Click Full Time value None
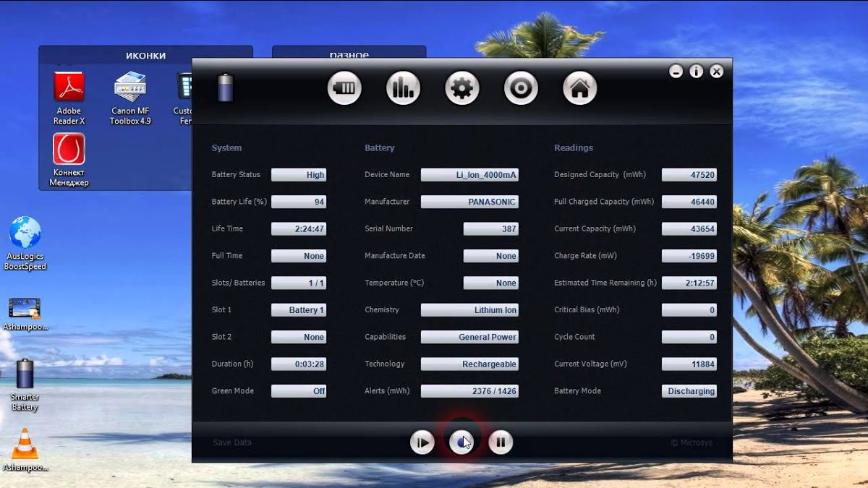 pos(299,256)
